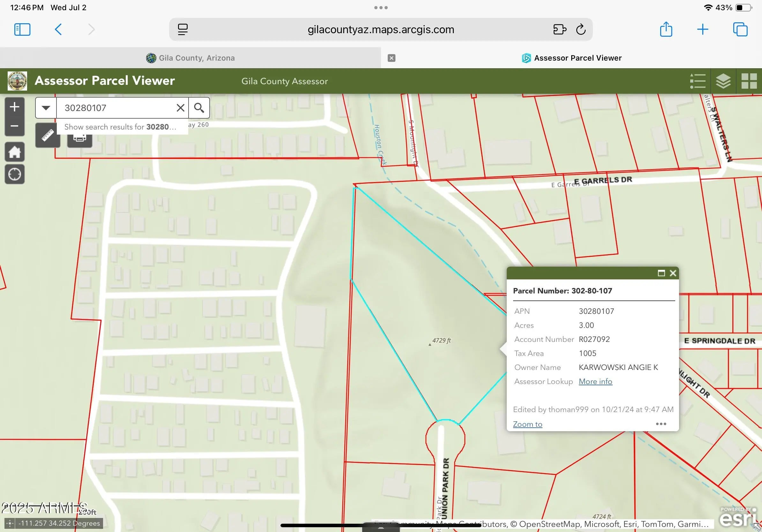Viewport: 762px width, 532px height.
Task: Open the measurement ruler tool
Action: pyautogui.click(x=48, y=135)
